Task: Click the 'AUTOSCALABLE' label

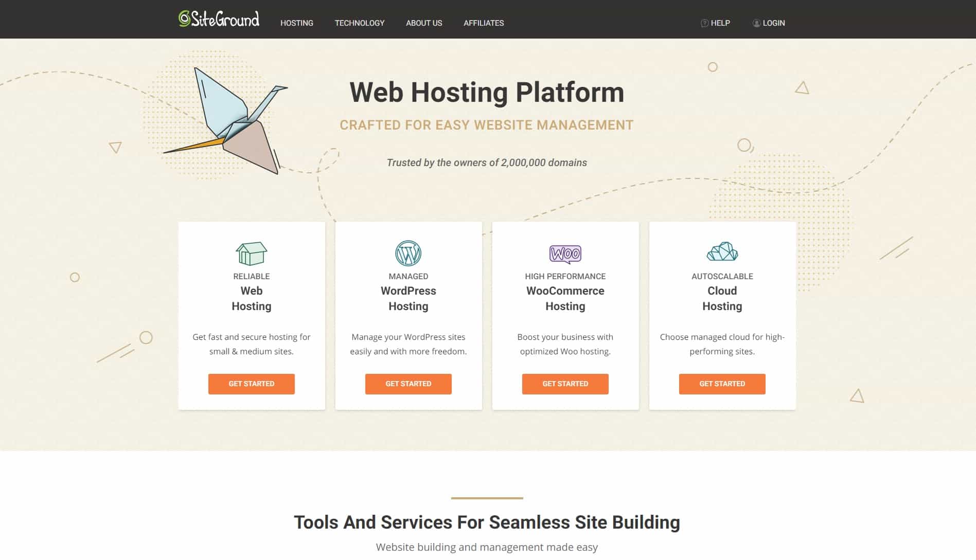Action: click(722, 276)
